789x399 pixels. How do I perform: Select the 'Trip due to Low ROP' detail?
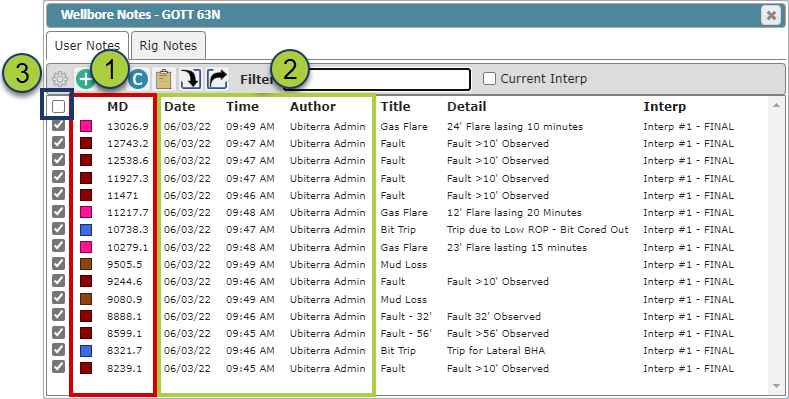[538, 229]
